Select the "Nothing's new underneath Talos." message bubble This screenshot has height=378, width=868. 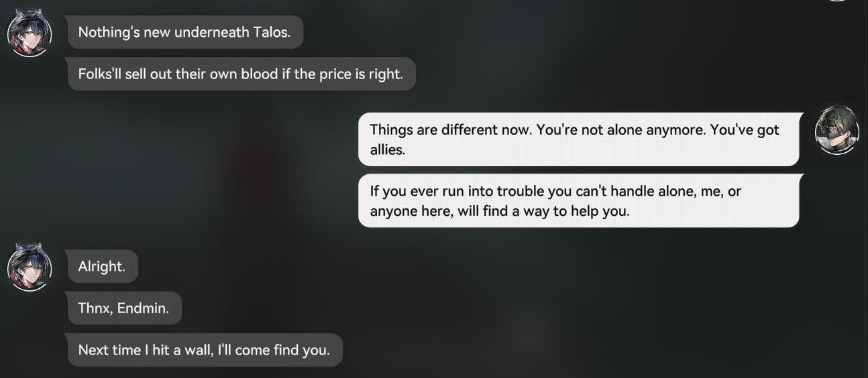pyautogui.click(x=184, y=32)
